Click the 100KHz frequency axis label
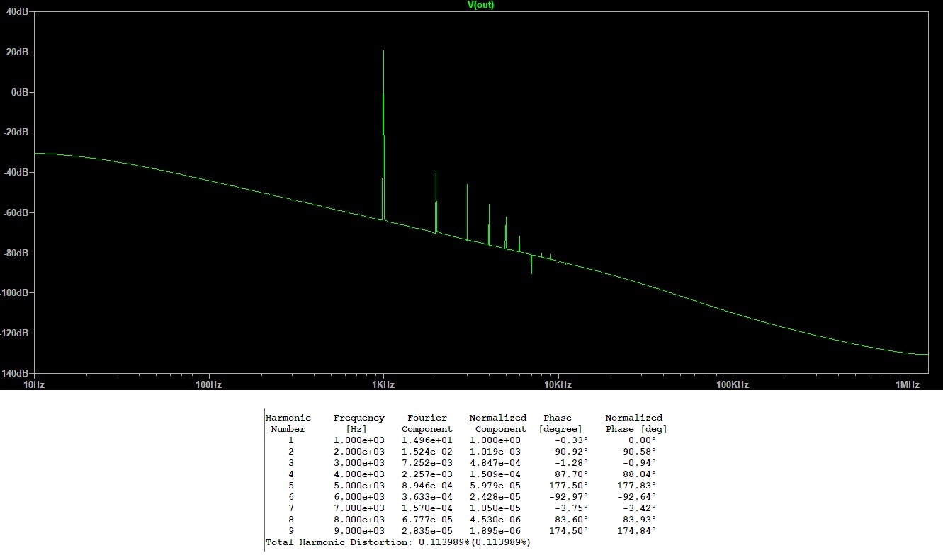 coord(733,384)
